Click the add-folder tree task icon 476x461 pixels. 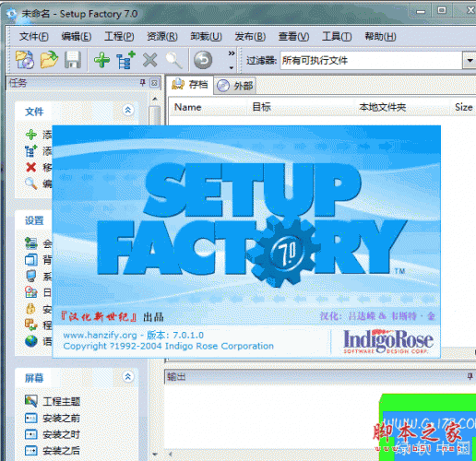click(31, 151)
